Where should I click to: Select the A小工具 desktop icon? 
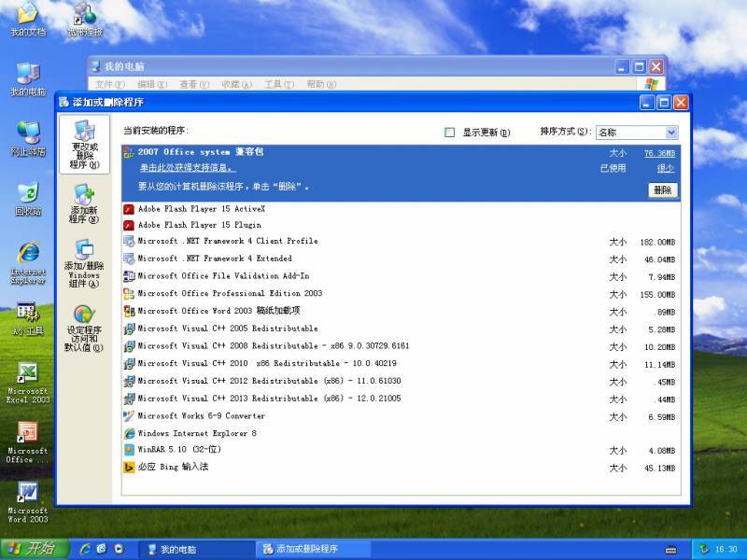pos(28,318)
